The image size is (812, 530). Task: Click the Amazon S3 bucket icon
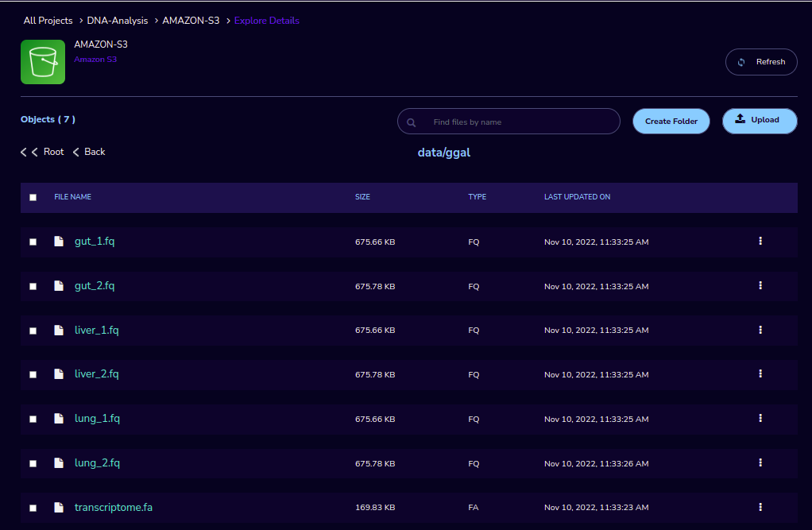coord(43,62)
